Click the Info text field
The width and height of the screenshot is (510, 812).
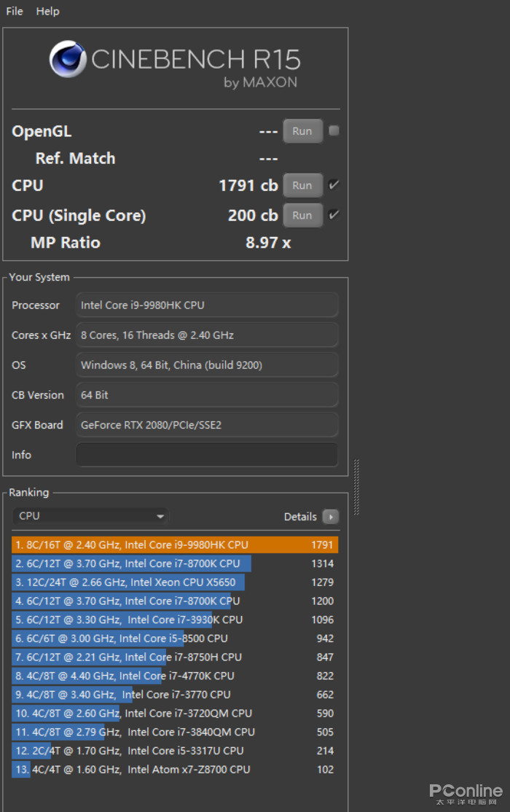click(x=207, y=455)
